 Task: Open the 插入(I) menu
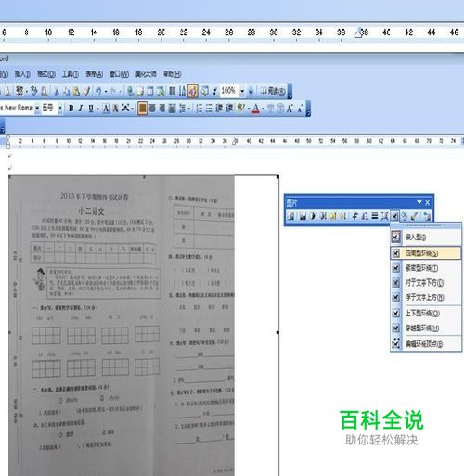click(22, 74)
